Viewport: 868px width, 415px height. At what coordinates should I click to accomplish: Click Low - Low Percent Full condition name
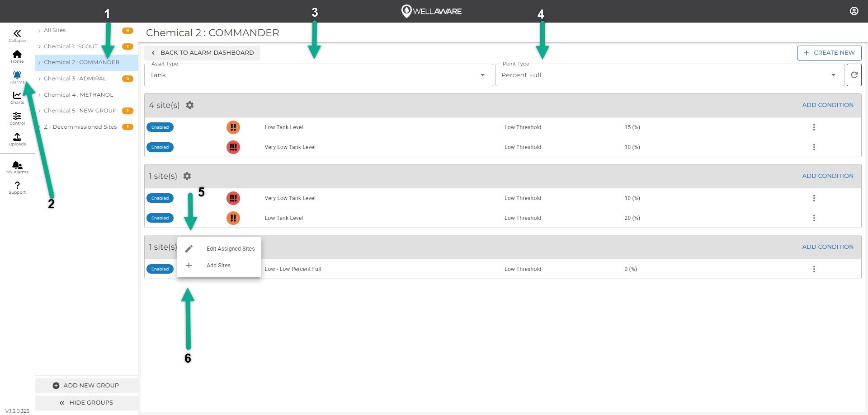[x=293, y=269]
